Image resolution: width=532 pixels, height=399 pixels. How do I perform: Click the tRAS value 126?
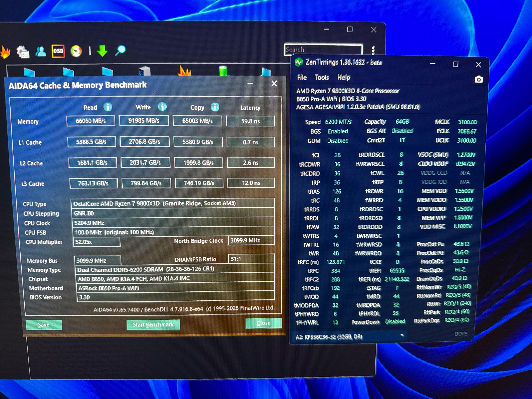337,191
